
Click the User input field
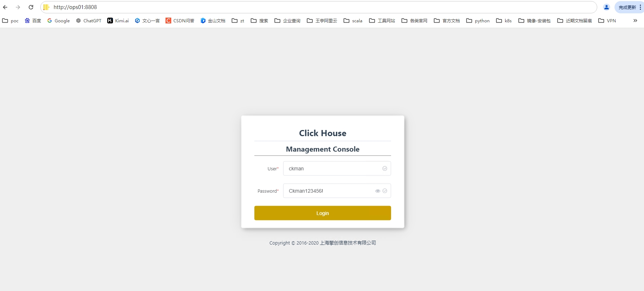(x=337, y=169)
